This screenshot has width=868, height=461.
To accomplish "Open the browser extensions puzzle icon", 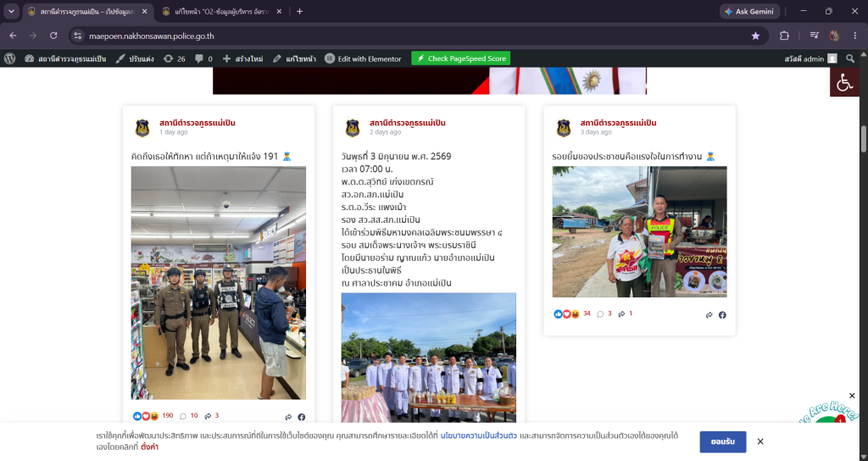I will pos(784,36).
